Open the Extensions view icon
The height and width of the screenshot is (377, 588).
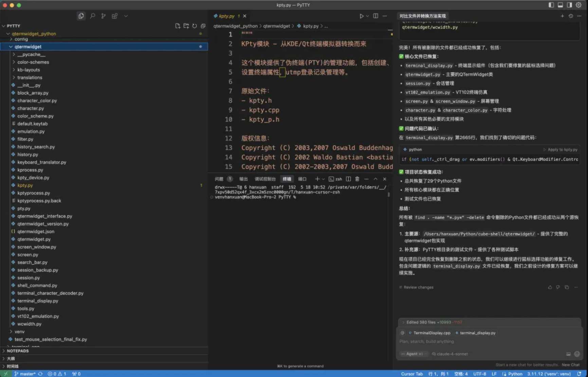(x=115, y=16)
